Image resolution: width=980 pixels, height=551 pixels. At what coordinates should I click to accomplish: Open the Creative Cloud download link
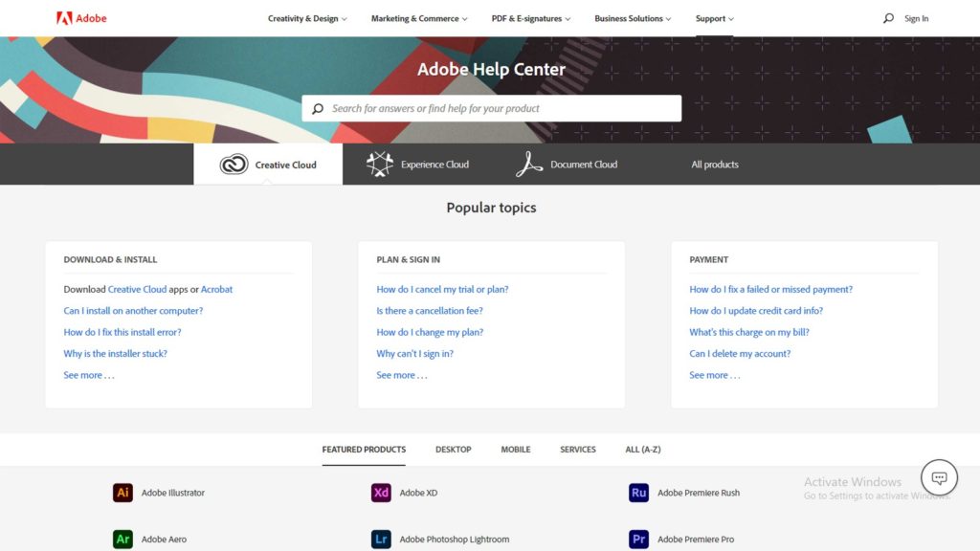point(137,289)
